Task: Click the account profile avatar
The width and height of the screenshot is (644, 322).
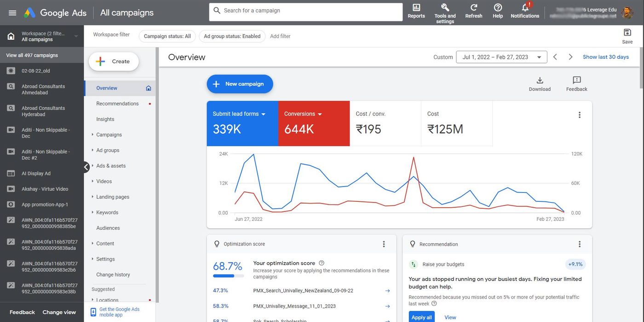Action: (627, 12)
